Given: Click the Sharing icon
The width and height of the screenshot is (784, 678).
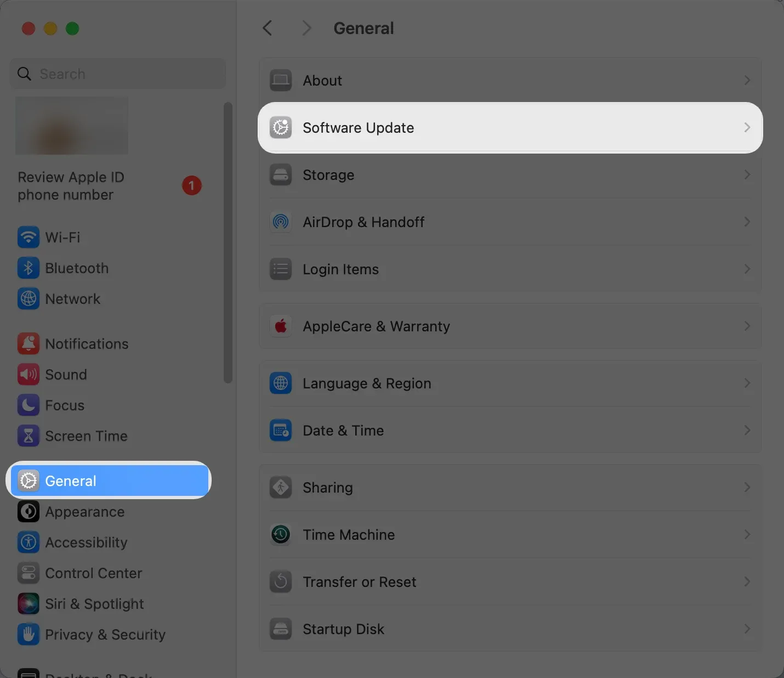Looking at the screenshot, I should tap(281, 488).
